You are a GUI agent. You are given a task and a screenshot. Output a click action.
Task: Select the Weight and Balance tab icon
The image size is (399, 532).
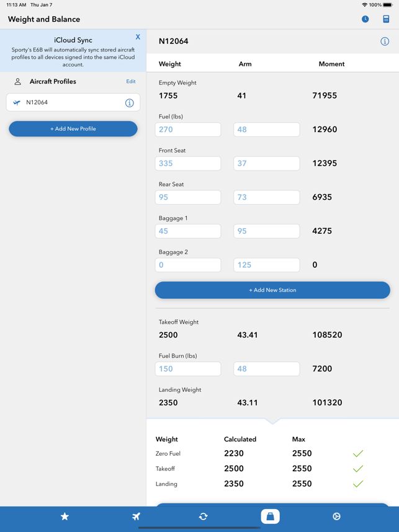coord(270,516)
